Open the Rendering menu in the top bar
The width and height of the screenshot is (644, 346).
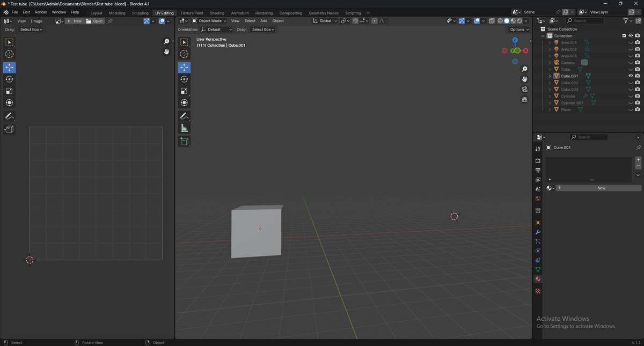(264, 13)
